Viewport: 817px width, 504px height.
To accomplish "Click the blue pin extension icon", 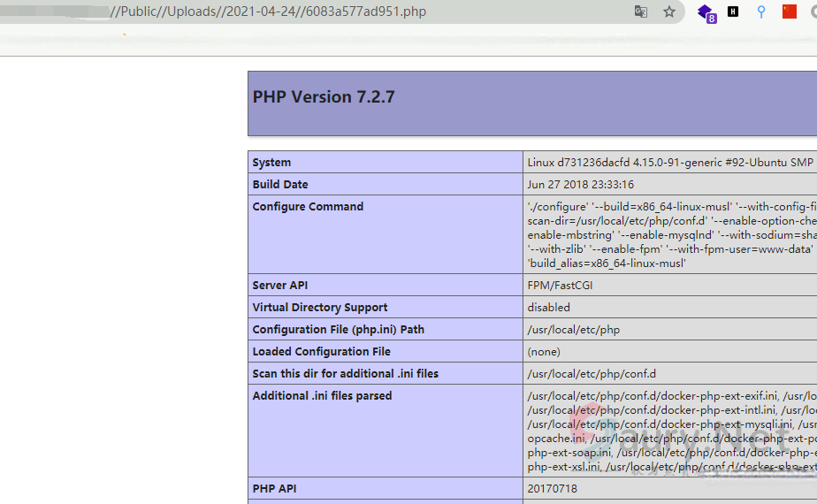I will click(761, 11).
